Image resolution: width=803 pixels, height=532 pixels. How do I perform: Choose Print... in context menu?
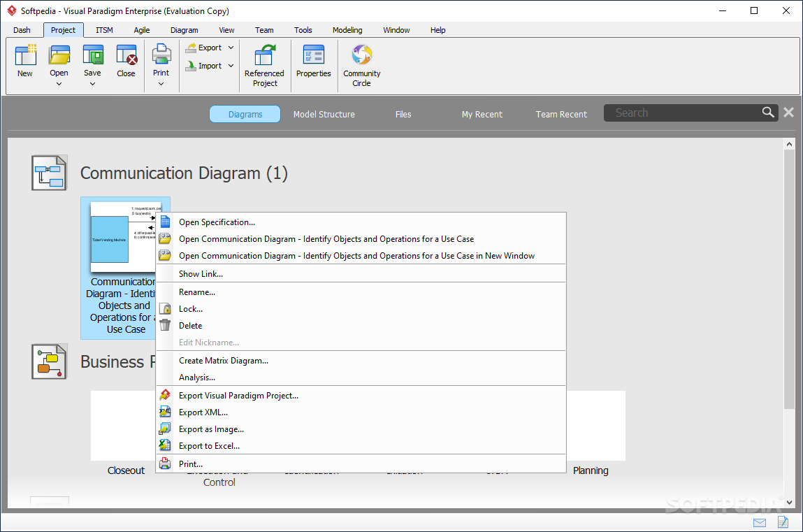361,464
